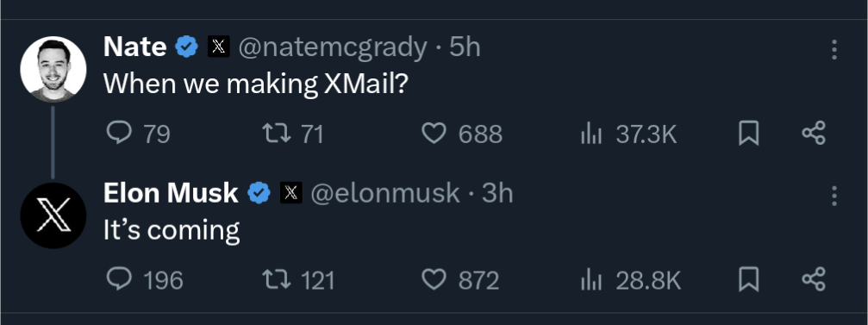Repost Nate's tweet with 71 reposts

(x=293, y=134)
